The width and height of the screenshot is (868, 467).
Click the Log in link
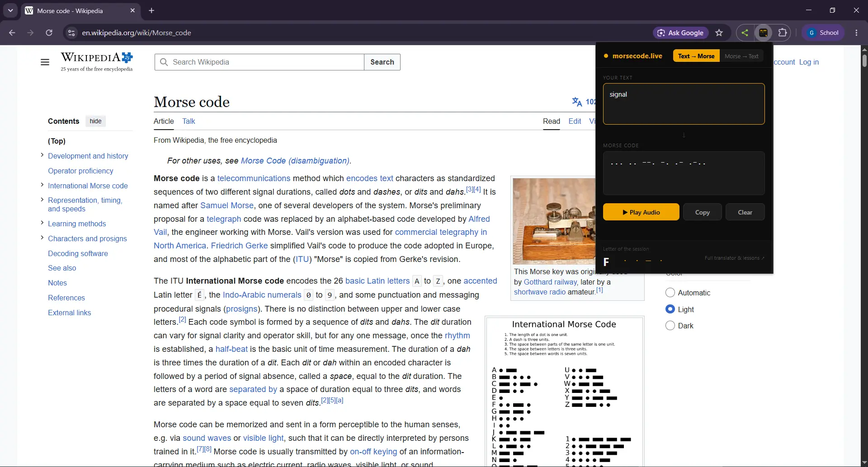[809, 62]
